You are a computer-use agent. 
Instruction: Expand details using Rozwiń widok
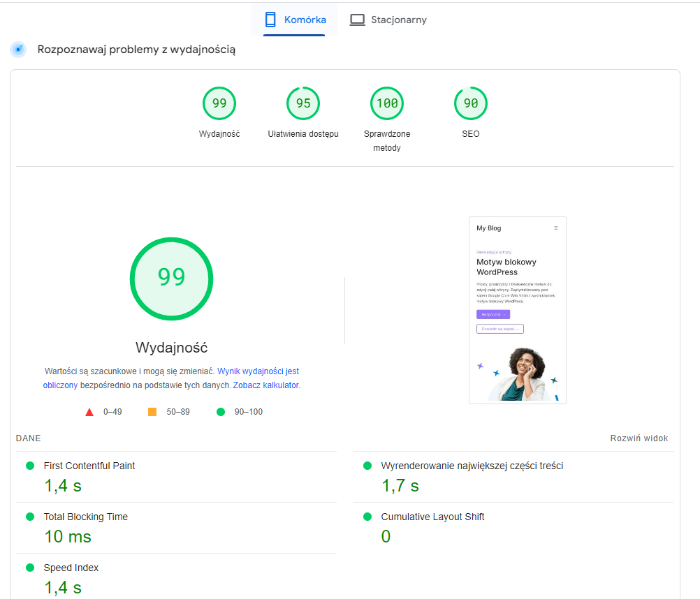(639, 438)
